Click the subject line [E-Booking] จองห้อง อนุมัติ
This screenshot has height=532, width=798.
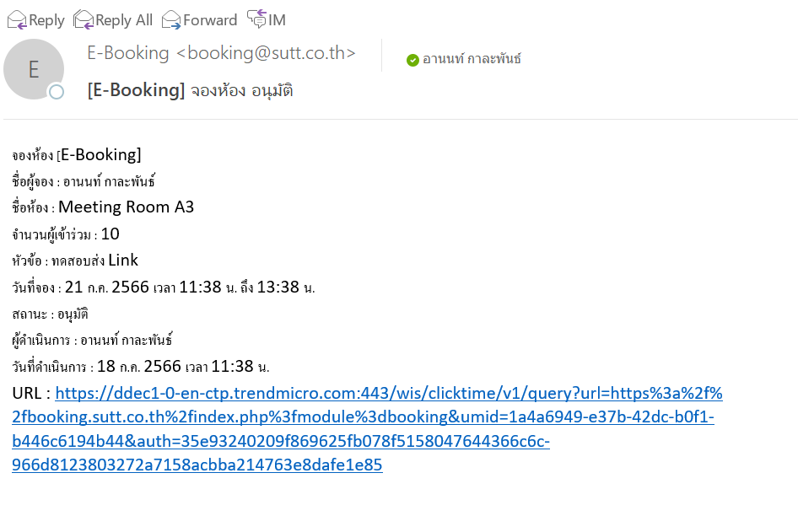pyautogui.click(x=190, y=90)
